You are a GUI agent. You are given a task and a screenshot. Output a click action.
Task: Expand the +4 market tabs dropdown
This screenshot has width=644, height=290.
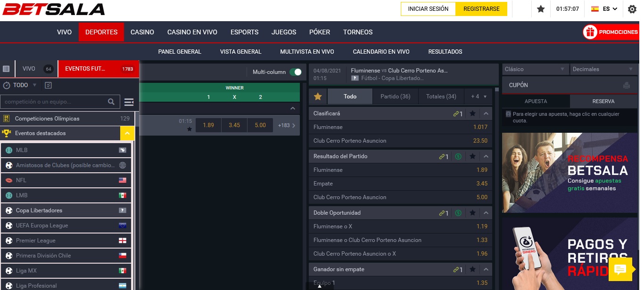479,97
